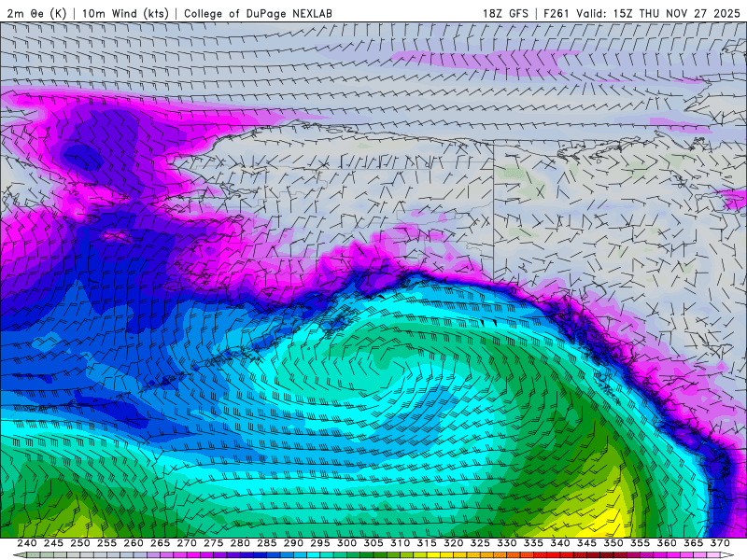
Task: Click the 330 color scale label
Action: point(507,543)
